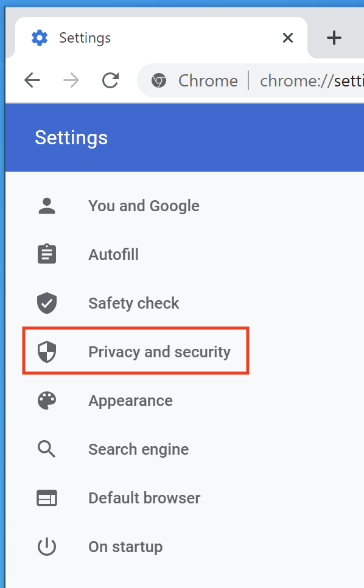
Task: Open a new tab with the plus button
Action: pyautogui.click(x=334, y=38)
